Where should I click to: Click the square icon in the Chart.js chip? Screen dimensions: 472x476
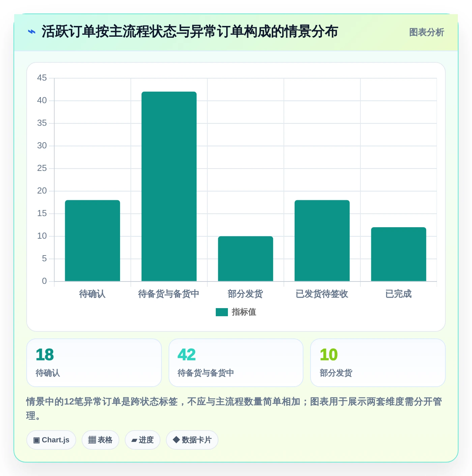pos(36,440)
